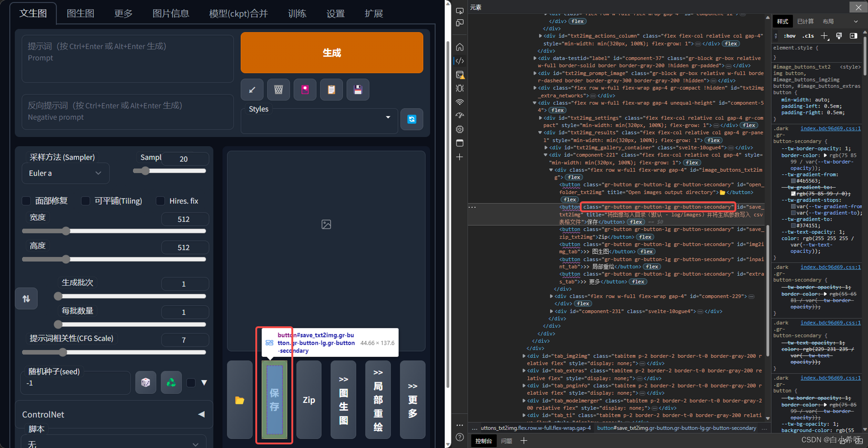Viewport: 868px width, 448px height.
Task: Click the dice random seed icon
Action: [146, 383]
